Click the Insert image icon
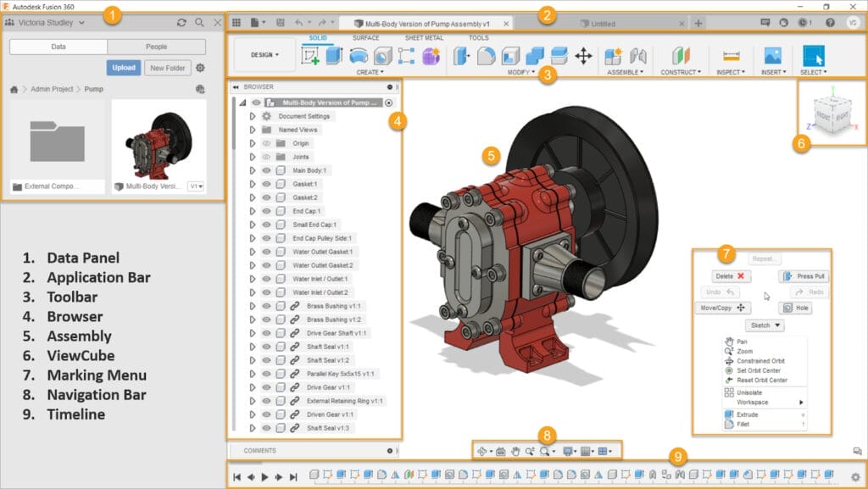The image size is (868, 489). click(x=772, y=56)
